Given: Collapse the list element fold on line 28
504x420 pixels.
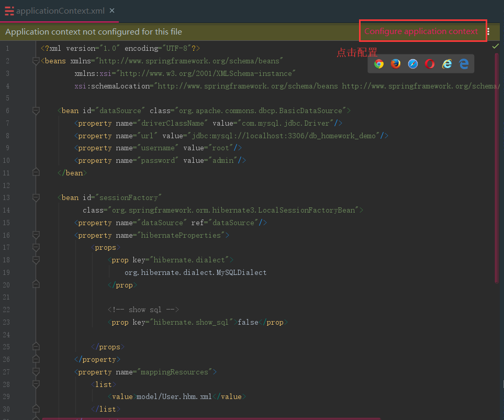Looking at the screenshot, I should [36, 384].
